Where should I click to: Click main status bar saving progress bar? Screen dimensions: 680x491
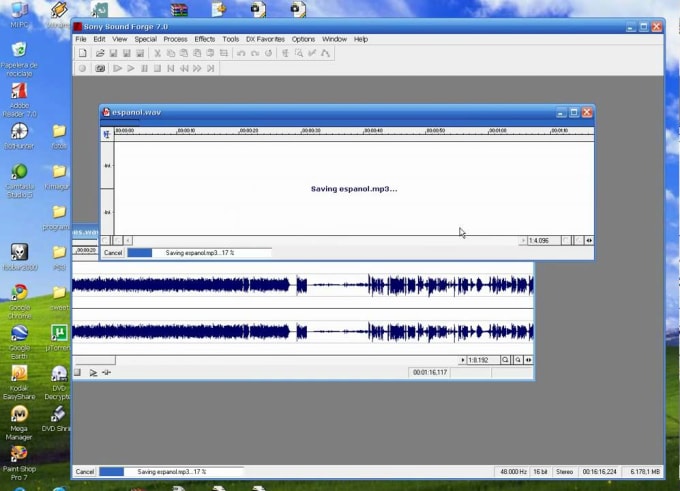pos(171,472)
